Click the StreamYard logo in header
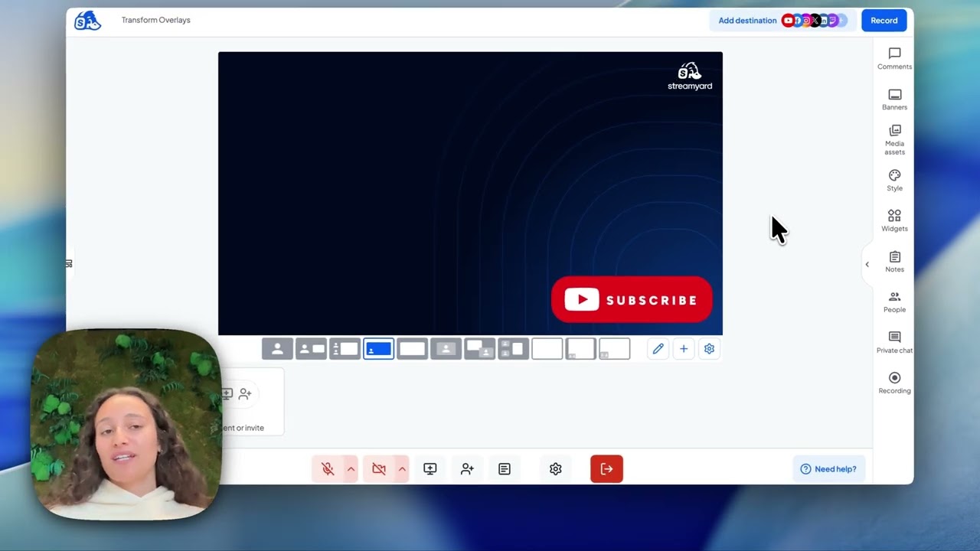The image size is (980, 551). (x=87, y=21)
